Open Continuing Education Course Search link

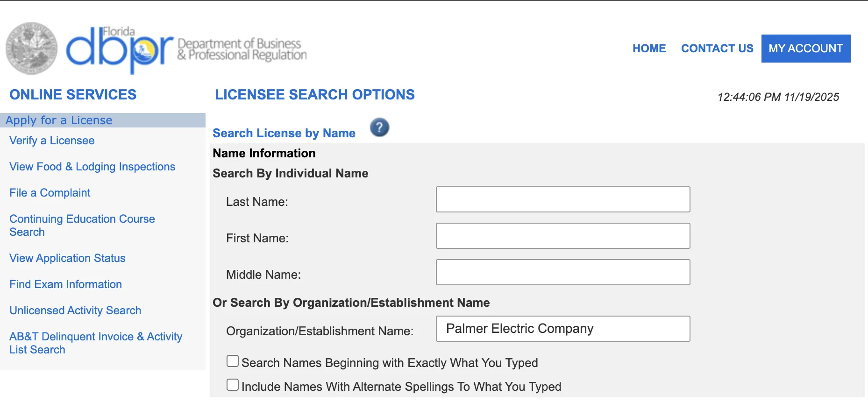82,226
